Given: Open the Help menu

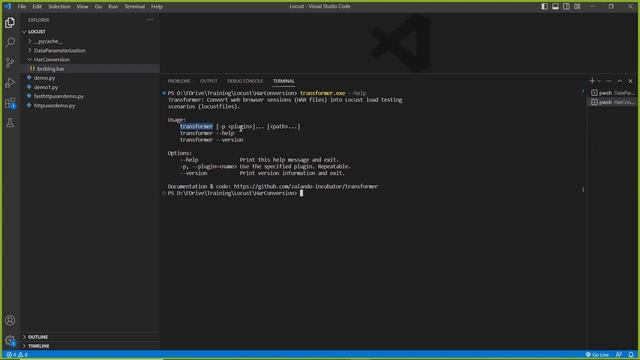Looking at the screenshot, I should (x=157, y=7).
